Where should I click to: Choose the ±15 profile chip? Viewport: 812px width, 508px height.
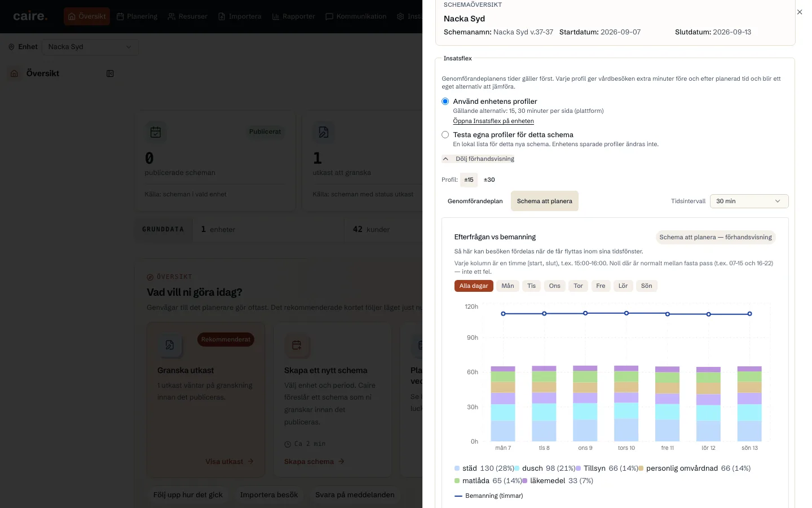(469, 180)
